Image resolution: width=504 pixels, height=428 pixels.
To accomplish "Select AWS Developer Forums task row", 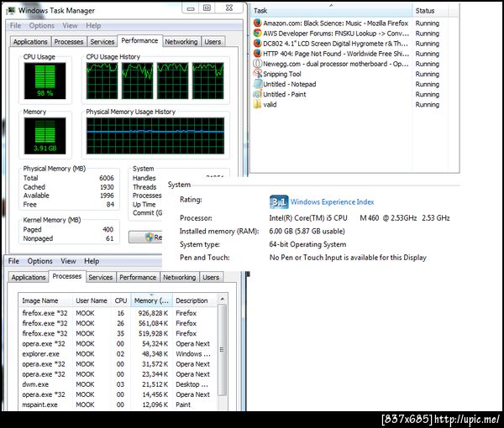I will (x=349, y=33).
